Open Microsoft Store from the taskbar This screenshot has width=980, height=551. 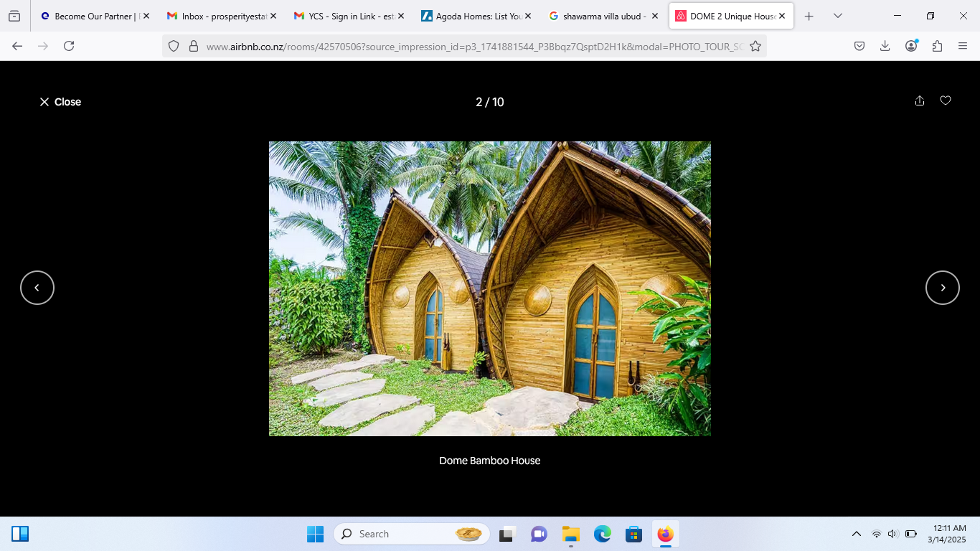(x=633, y=534)
